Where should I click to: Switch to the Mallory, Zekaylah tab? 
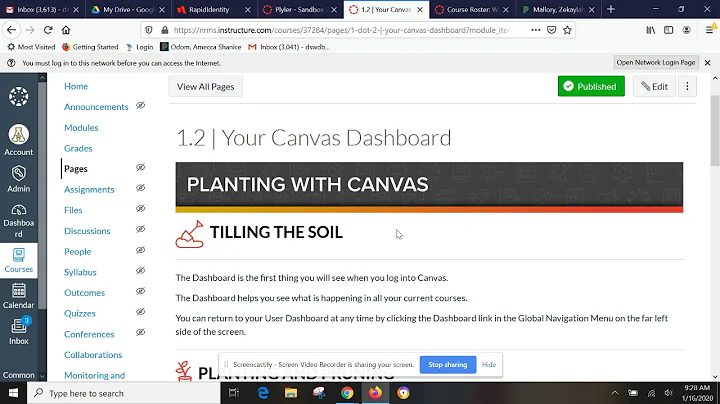(x=558, y=9)
